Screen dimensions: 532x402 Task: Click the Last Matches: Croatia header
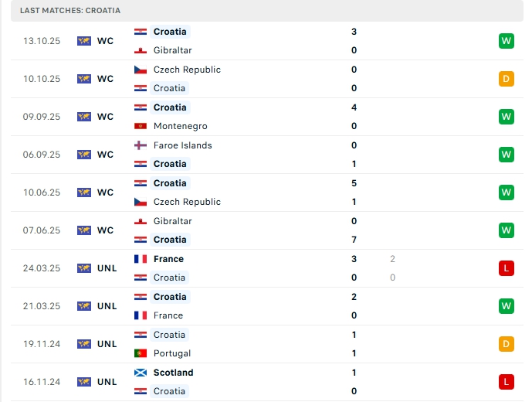(70, 11)
